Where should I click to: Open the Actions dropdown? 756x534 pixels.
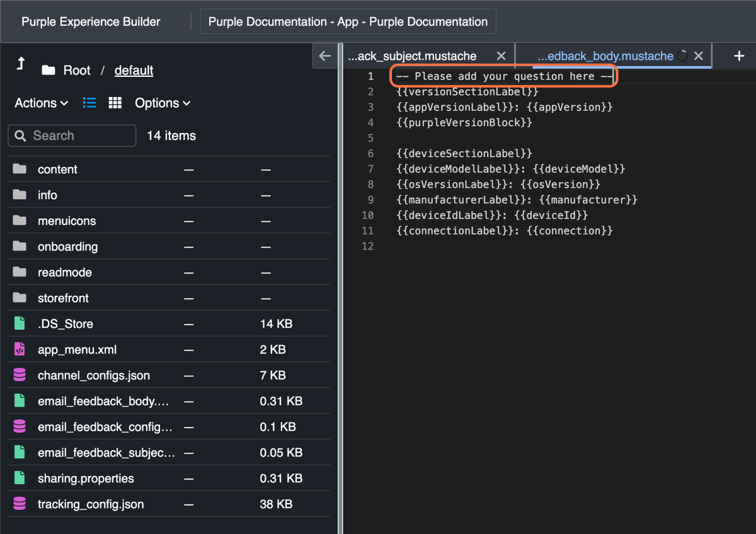click(42, 103)
